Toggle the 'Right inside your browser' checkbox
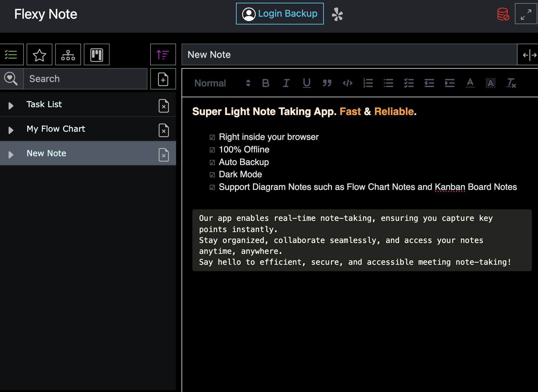 pos(212,137)
